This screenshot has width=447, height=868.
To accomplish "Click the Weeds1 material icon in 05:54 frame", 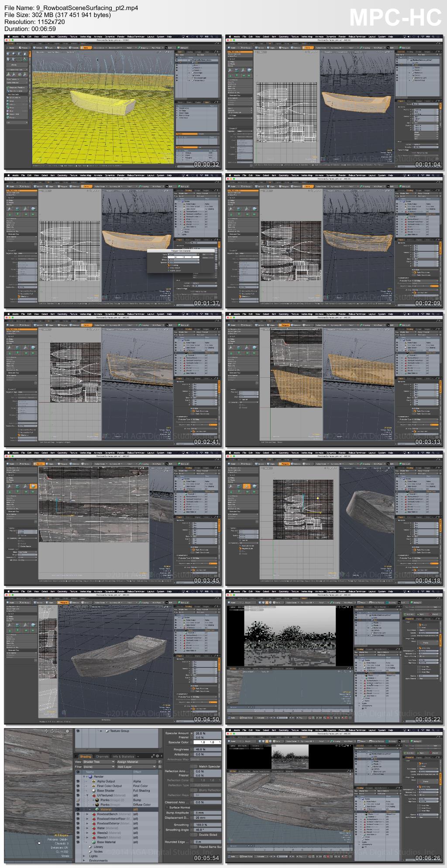I will [x=94, y=837].
